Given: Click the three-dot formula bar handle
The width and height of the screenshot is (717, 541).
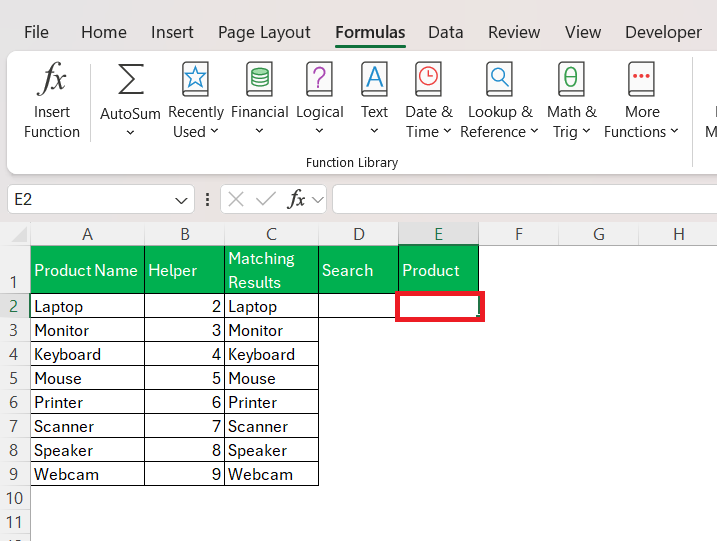Looking at the screenshot, I should coord(208,199).
